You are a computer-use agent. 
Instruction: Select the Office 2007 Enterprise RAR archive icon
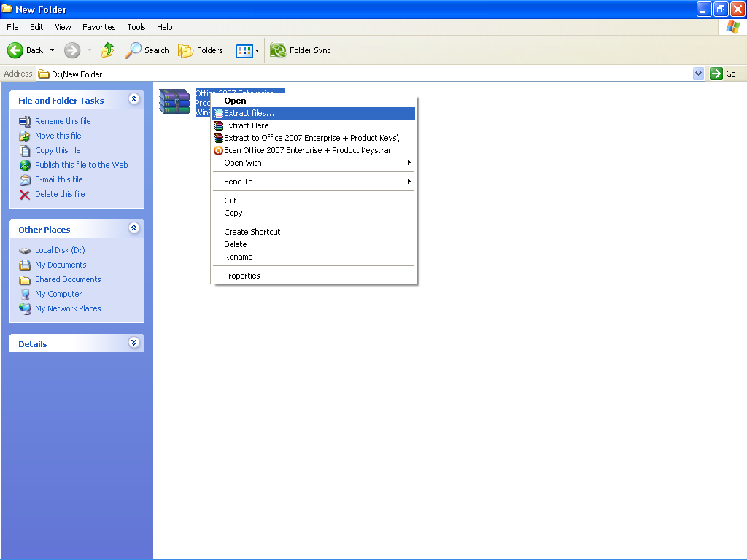point(174,101)
